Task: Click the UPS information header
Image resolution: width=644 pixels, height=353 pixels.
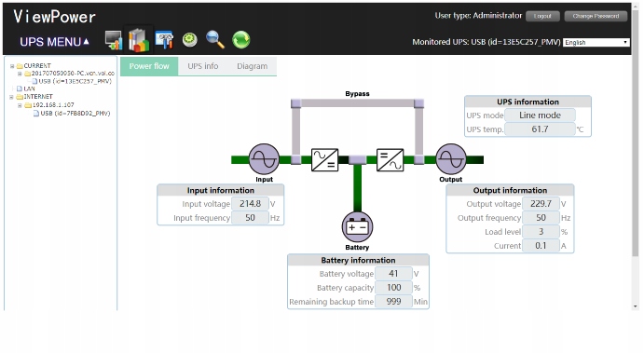Action: pyautogui.click(x=528, y=102)
